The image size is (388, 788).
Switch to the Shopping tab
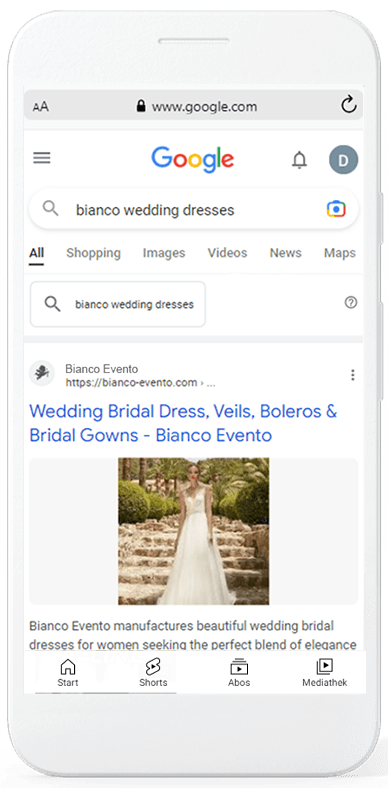tap(93, 253)
